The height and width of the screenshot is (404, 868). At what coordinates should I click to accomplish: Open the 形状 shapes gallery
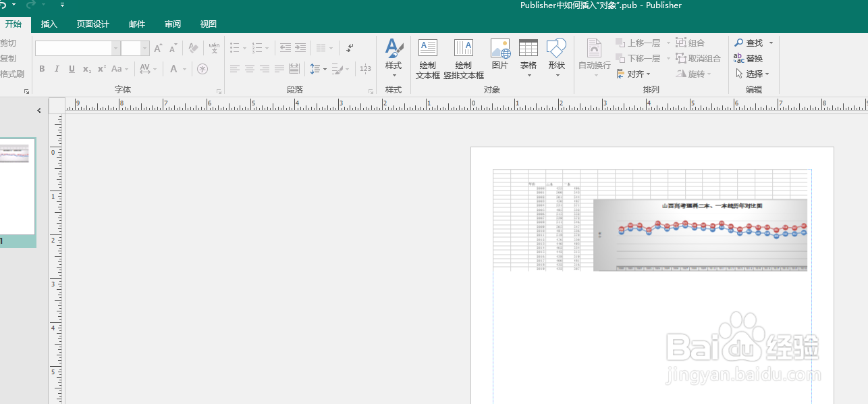point(556,59)
